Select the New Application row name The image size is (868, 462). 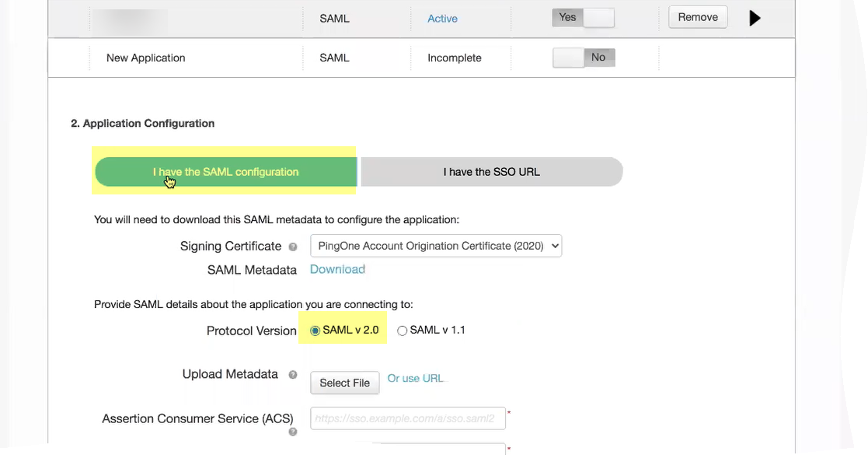click(145, 58)
